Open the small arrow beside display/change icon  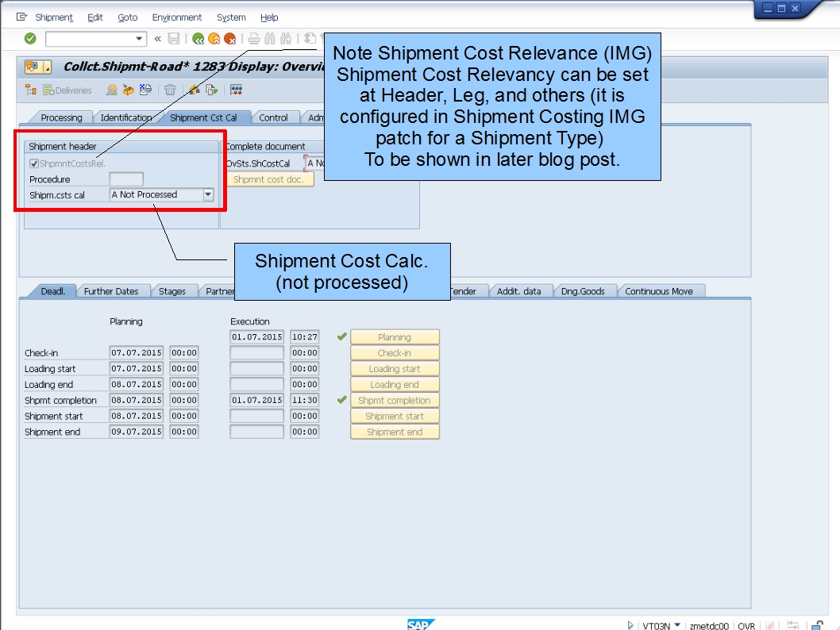(x=47, y=67)
